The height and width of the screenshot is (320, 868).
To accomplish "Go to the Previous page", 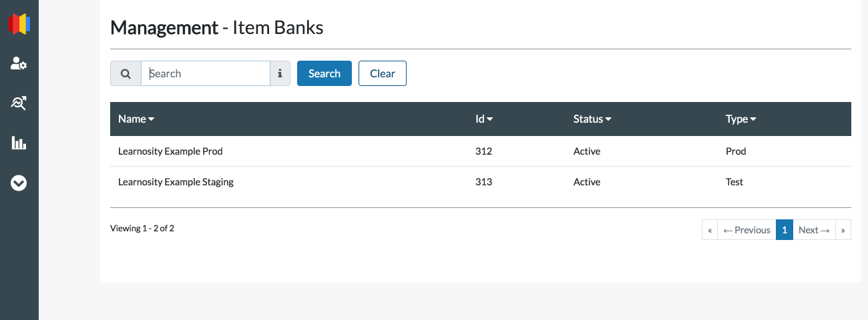I will click(746, 230).
